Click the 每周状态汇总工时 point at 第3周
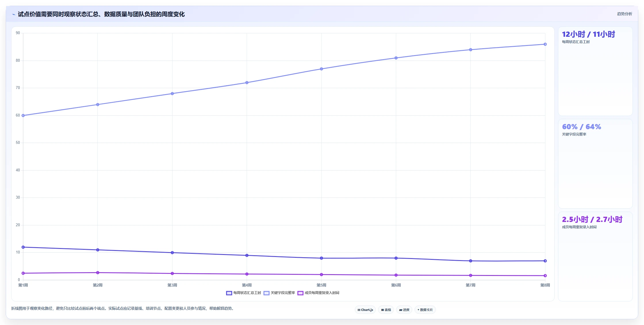The height and width of the screenshot is (325, 644). (172, 253)
